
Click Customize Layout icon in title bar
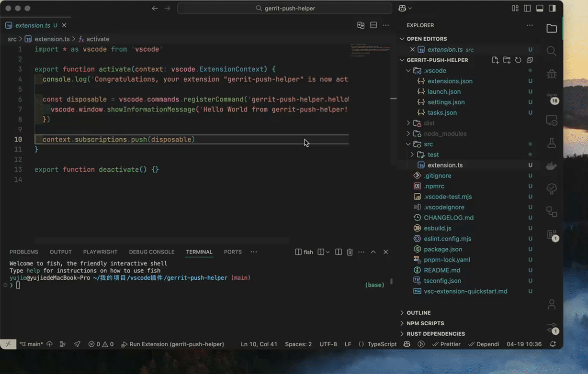tap(515, 8)
